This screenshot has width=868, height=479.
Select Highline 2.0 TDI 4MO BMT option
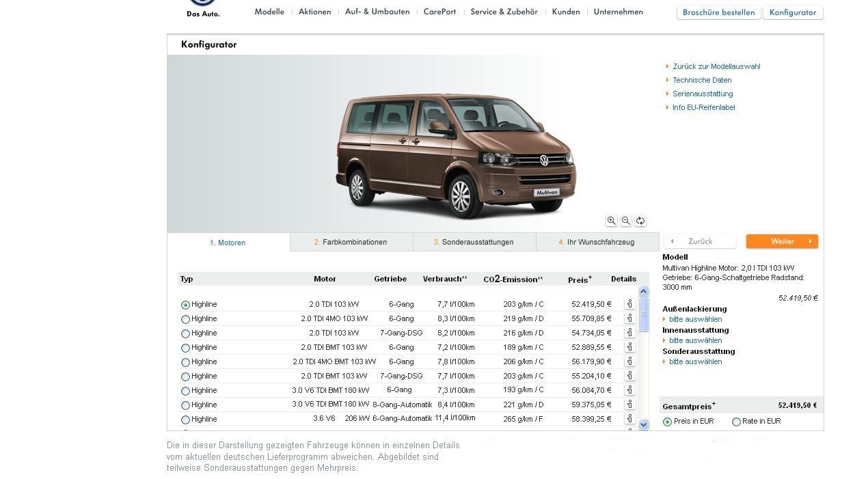point(185,362)
